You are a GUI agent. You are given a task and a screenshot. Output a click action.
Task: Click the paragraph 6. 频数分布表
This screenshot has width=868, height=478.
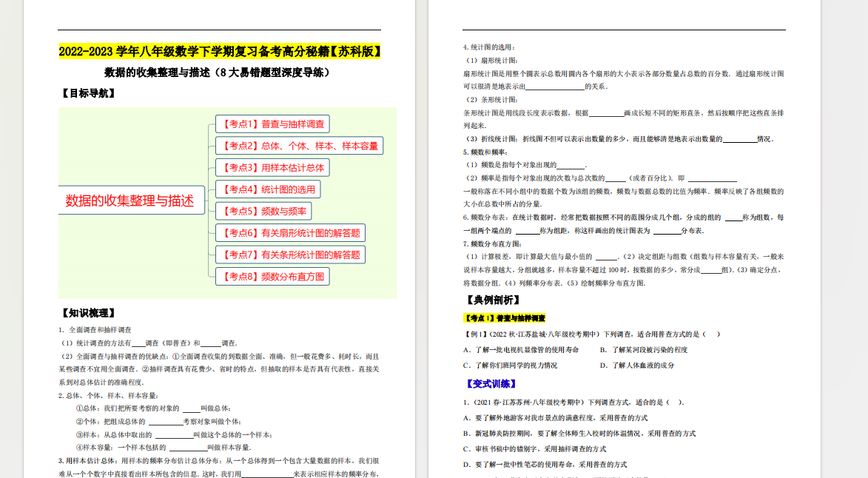[624, 224]
